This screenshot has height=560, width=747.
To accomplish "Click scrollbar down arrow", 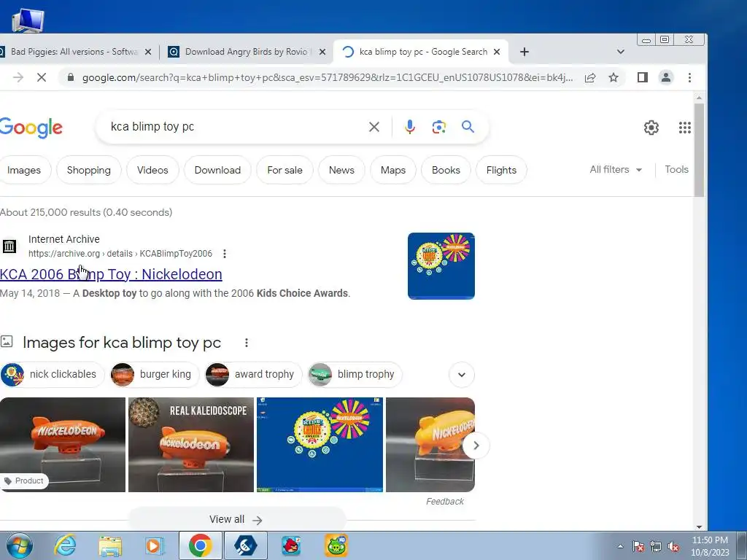I will click(699, 526).
